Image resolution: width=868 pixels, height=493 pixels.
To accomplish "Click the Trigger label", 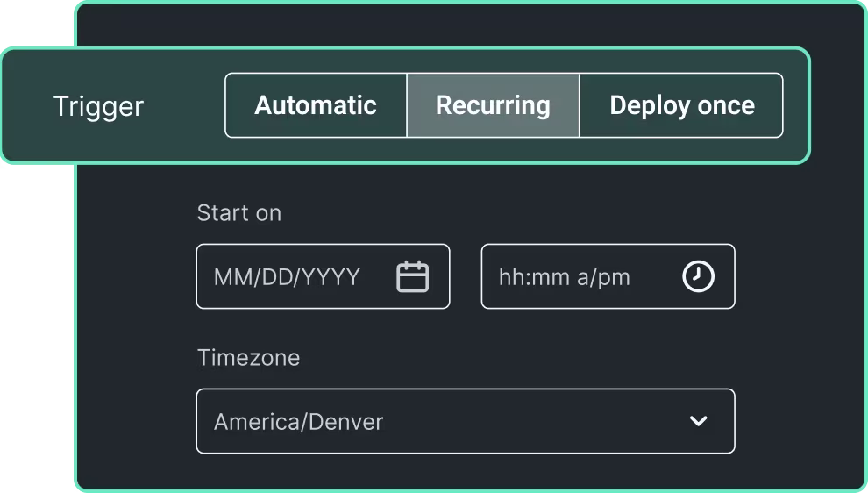I will point(98,106).
